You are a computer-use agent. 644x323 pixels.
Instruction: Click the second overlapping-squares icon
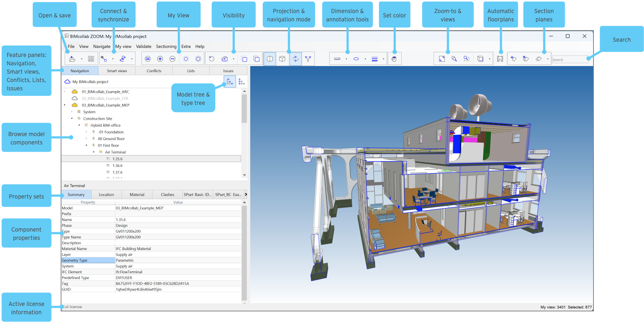tap(256, 59)
